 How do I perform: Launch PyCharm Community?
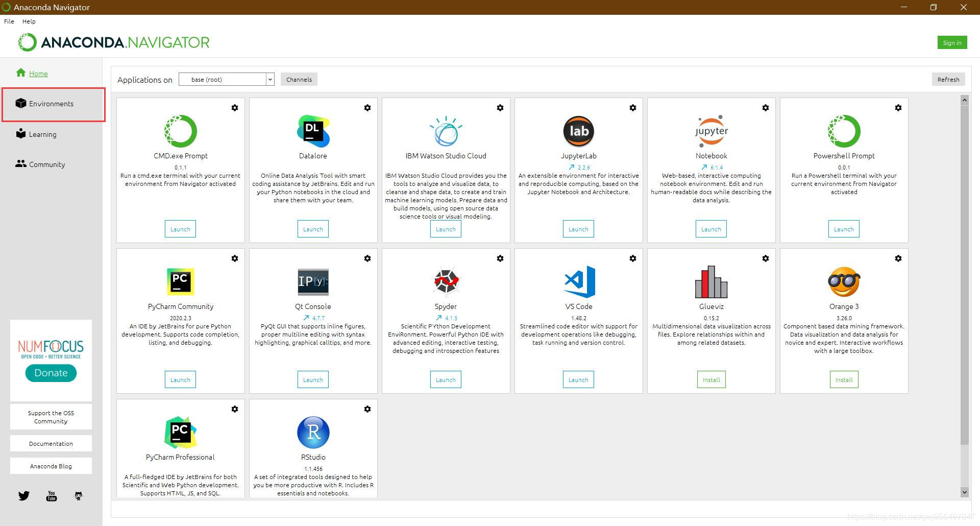click(x=180, y=380)
